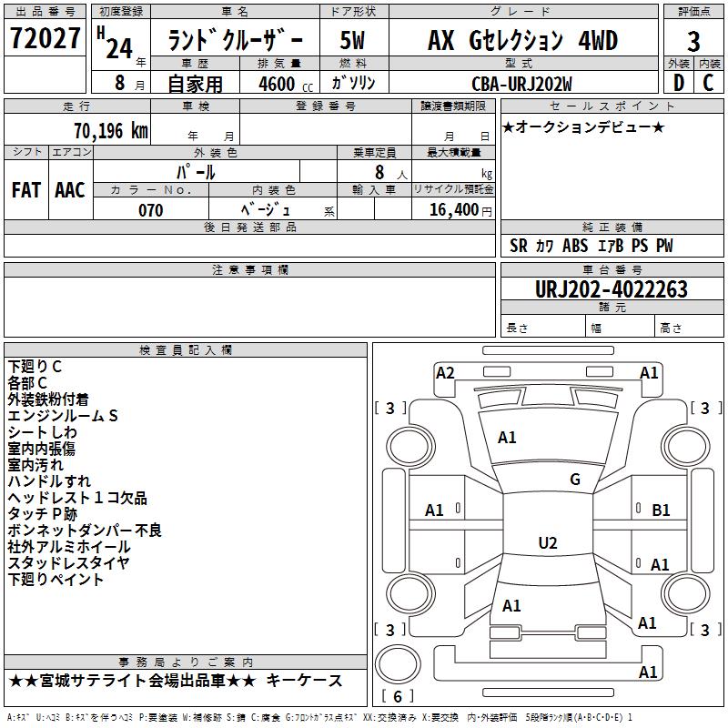Select the エンジンルームS inspector note
This screenshot has height=728, width=728.
tap(63, 416)
